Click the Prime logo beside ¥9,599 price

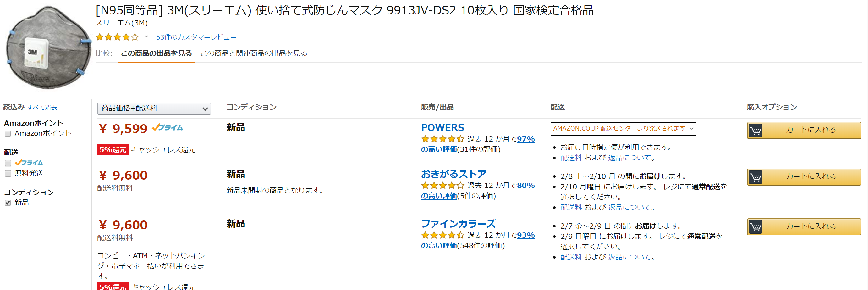(167, 128)
